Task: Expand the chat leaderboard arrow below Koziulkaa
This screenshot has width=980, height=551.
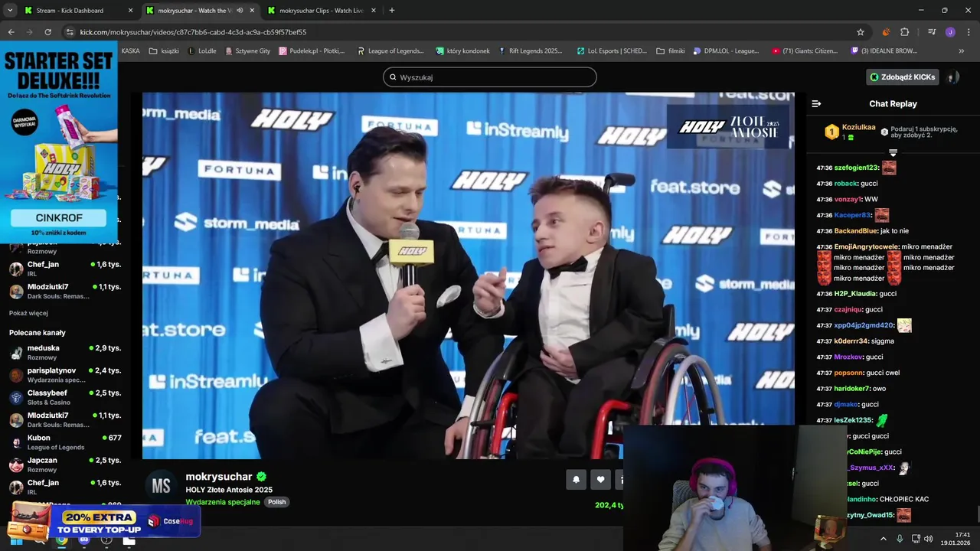Action: pos(893,153)
